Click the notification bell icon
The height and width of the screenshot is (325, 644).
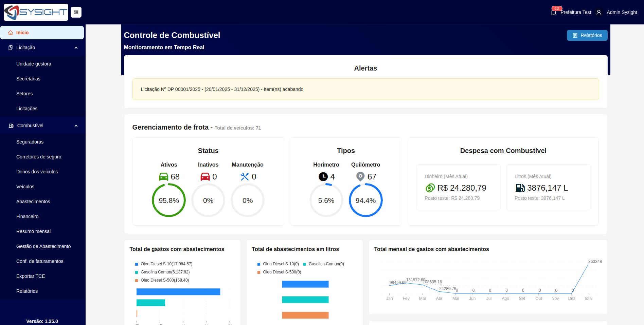tap(554, 12)
